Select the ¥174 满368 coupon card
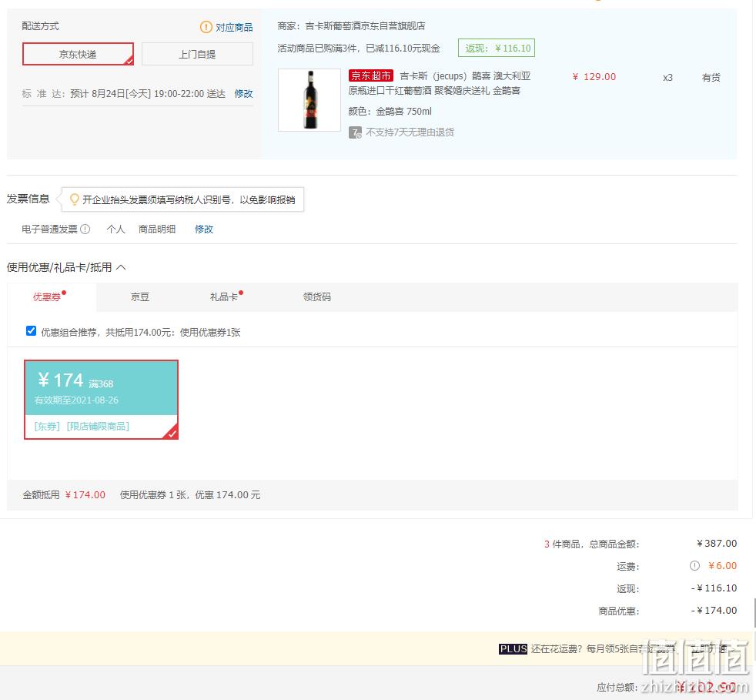Image resolution: width=756 pixels, height=700 pixels. point(102,400)
